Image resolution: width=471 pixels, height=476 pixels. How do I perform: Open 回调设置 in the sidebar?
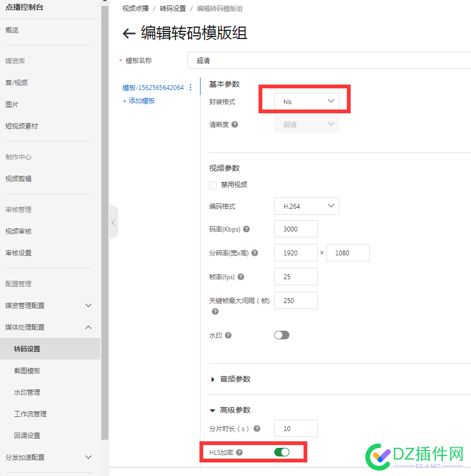(27, 436)
